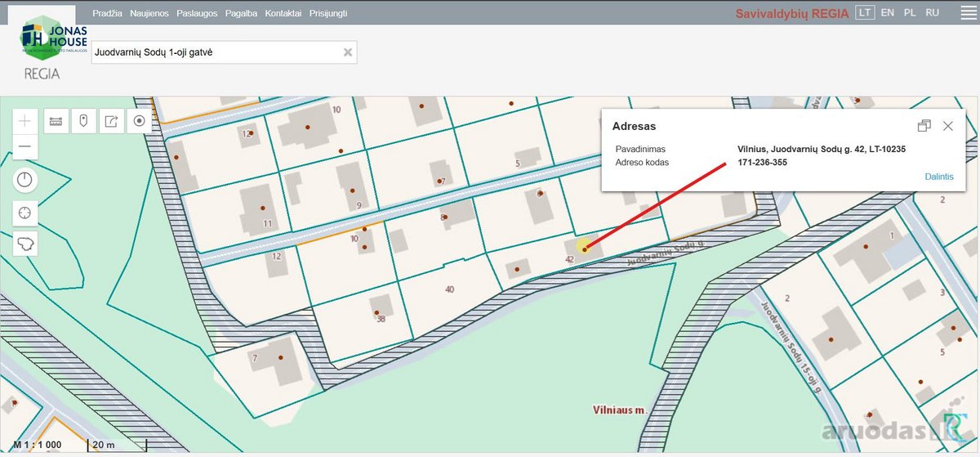Open the hamburger menu
Screen dimensions: 980x457
click(967, 13)
